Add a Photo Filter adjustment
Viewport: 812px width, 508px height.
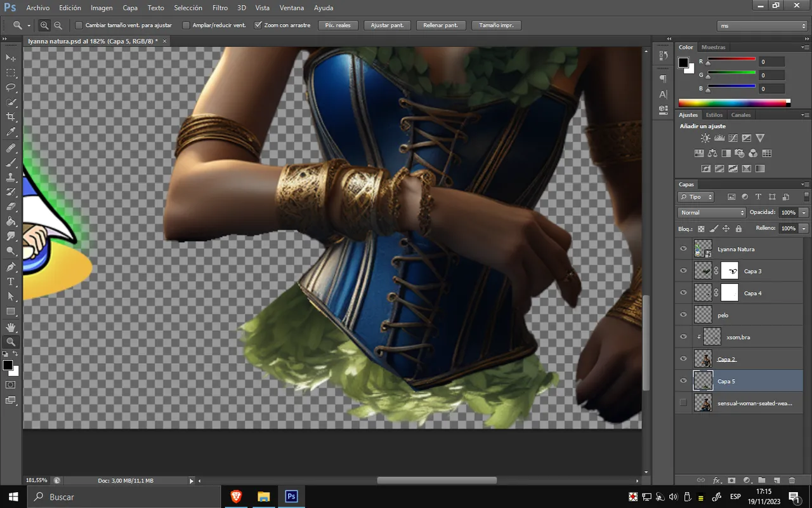tap(740, 153)
